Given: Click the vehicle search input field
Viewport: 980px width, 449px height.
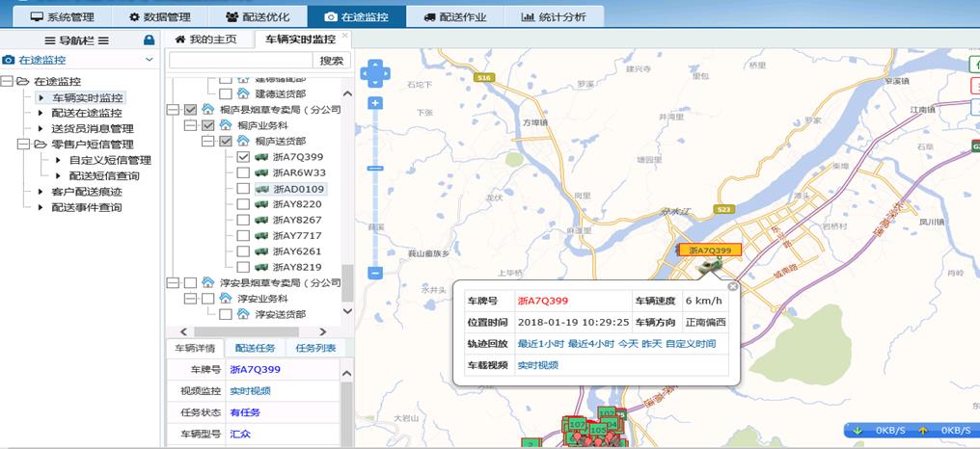Looking at the screenshot, I should (240, 60).
